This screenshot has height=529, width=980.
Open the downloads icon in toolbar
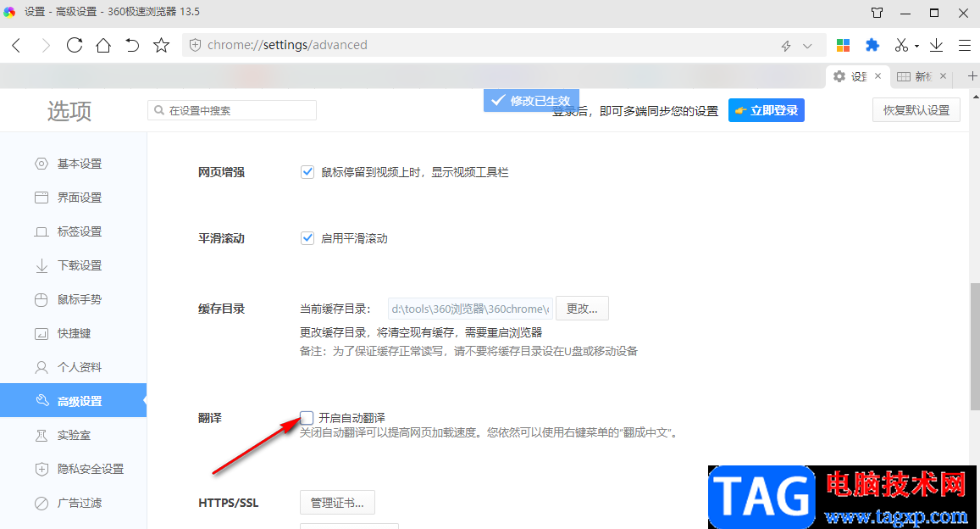[936, 45]
